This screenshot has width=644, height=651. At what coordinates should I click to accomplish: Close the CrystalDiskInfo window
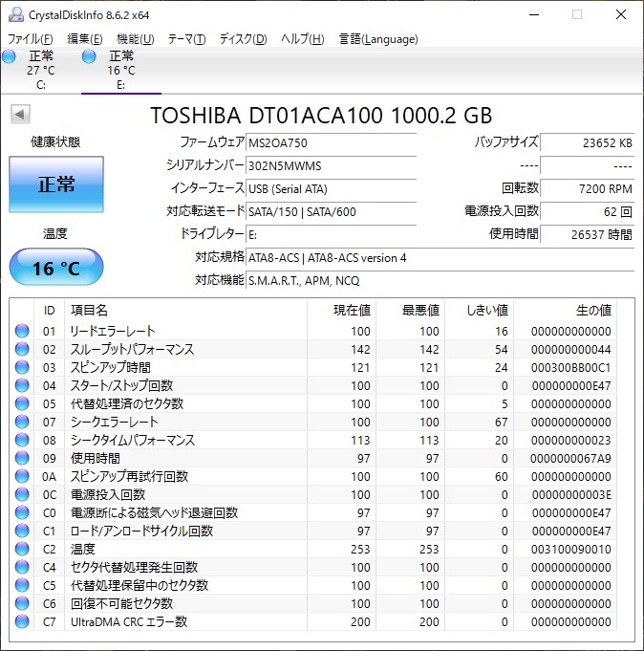pyautogui.click(x=621, y=15)
